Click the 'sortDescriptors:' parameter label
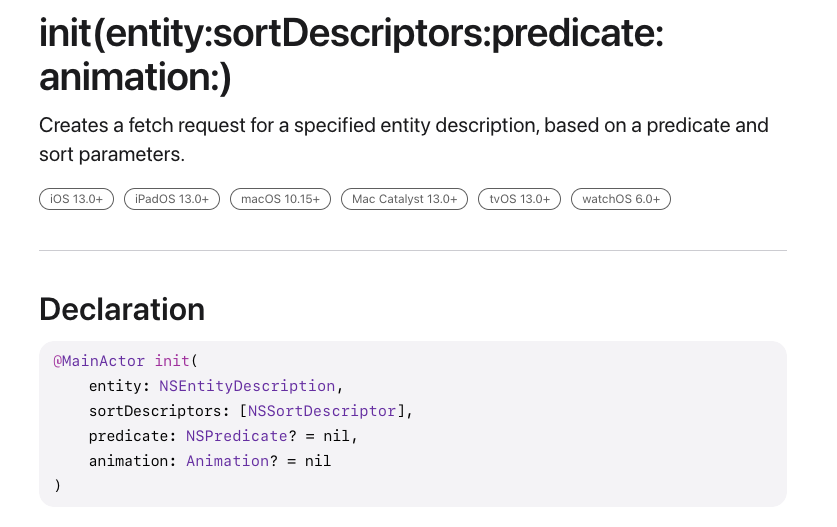The height and width of the screenshot is (527, 837). pos(159,411)
